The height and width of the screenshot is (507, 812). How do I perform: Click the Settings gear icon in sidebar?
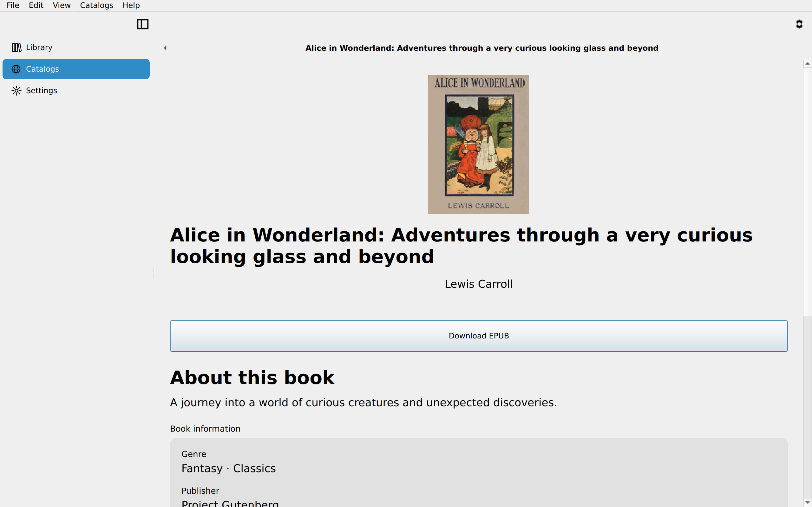point(16,91)
